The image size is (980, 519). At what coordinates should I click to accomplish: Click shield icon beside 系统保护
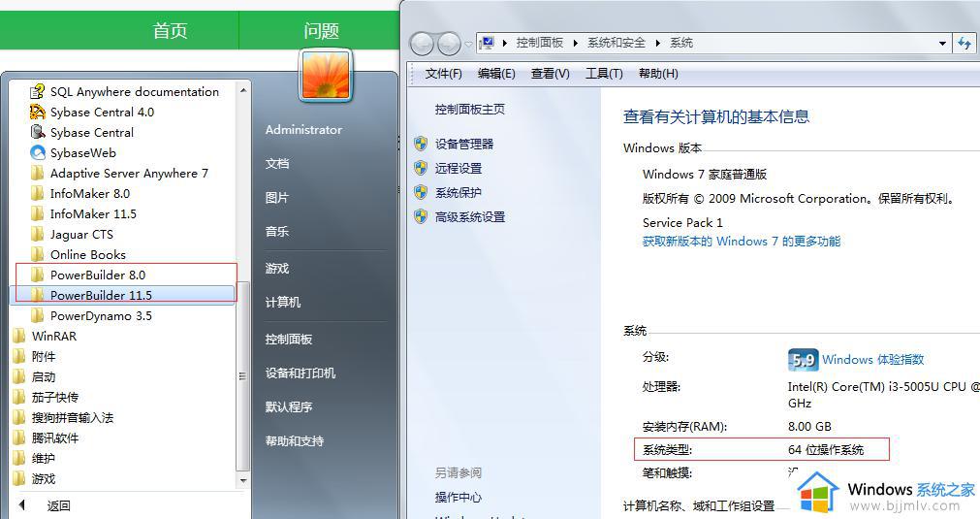(421, 193)
